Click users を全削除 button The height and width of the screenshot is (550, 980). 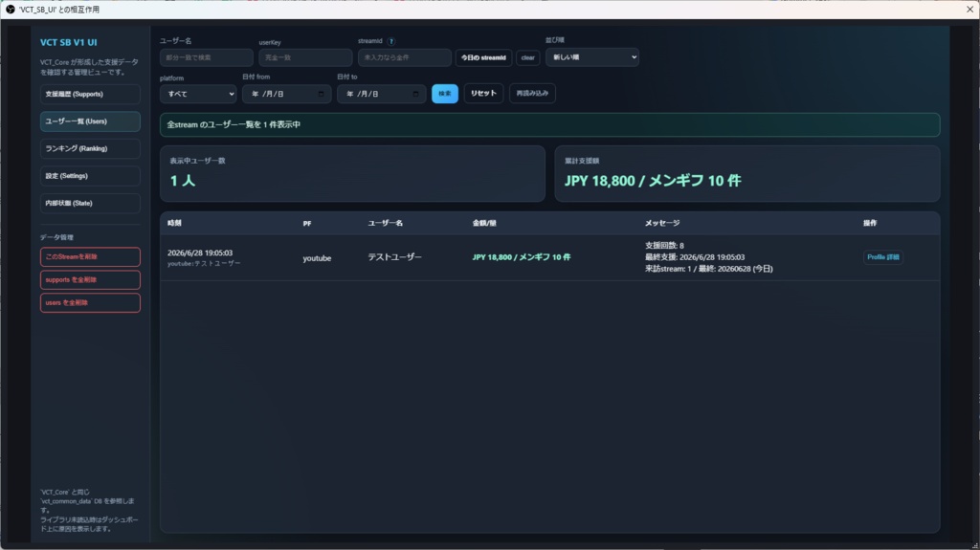pos(90,302)
